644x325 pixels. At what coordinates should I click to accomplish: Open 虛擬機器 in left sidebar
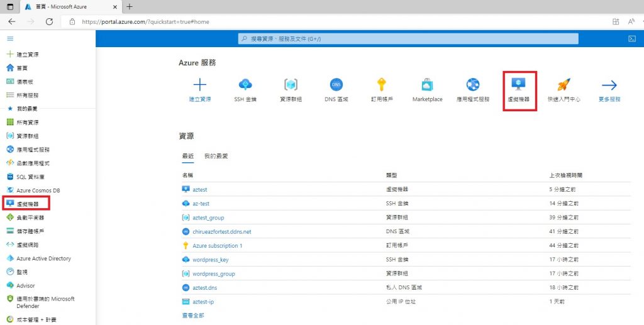tap(28, 204)
